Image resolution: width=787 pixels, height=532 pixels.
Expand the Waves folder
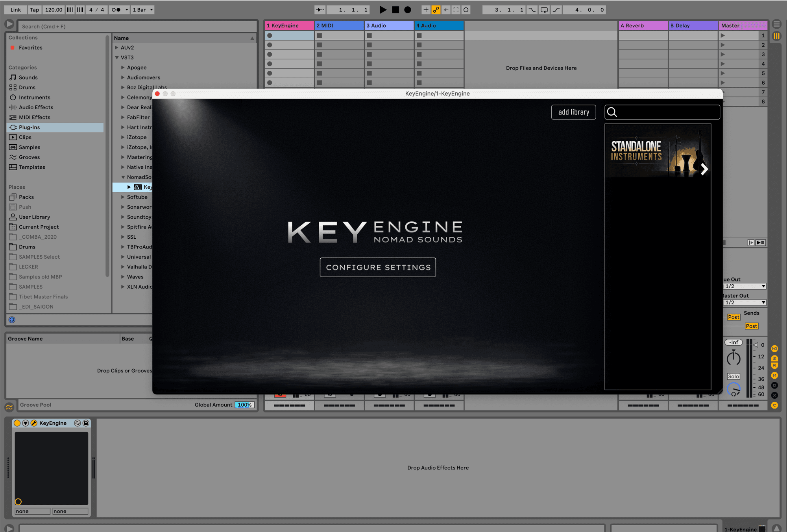tap(123, 277)
